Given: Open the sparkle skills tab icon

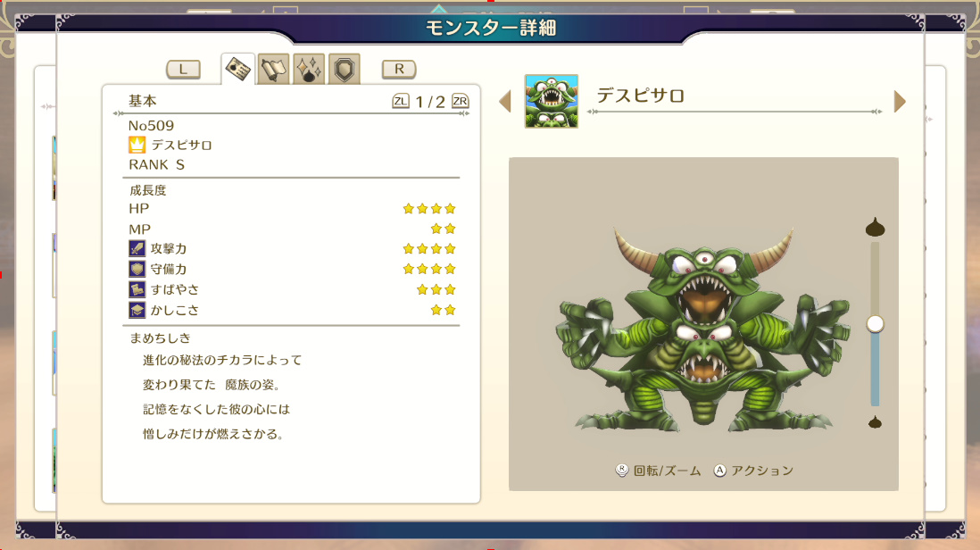Looking at the screenshot, I should point(309,69).
